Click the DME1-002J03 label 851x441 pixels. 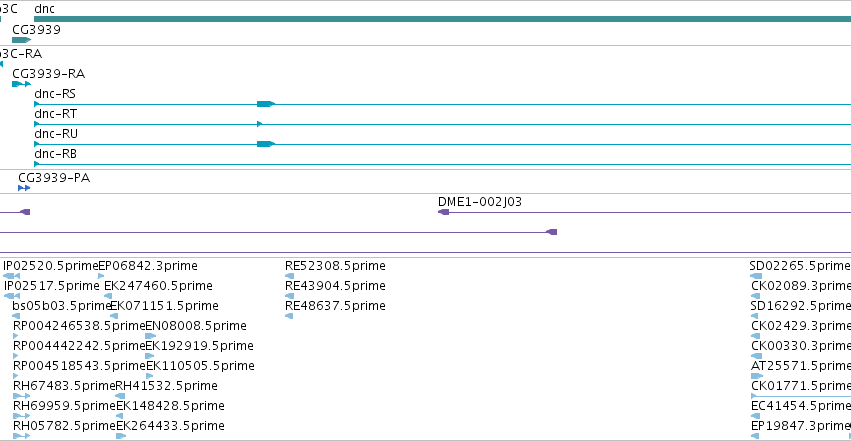pyautogui.click(x=480, y=202)
